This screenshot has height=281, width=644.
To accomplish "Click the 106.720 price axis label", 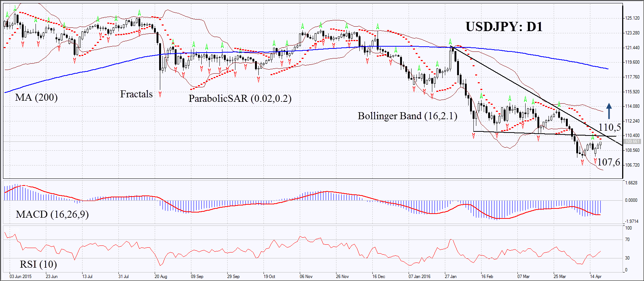I will coord(632,165).
